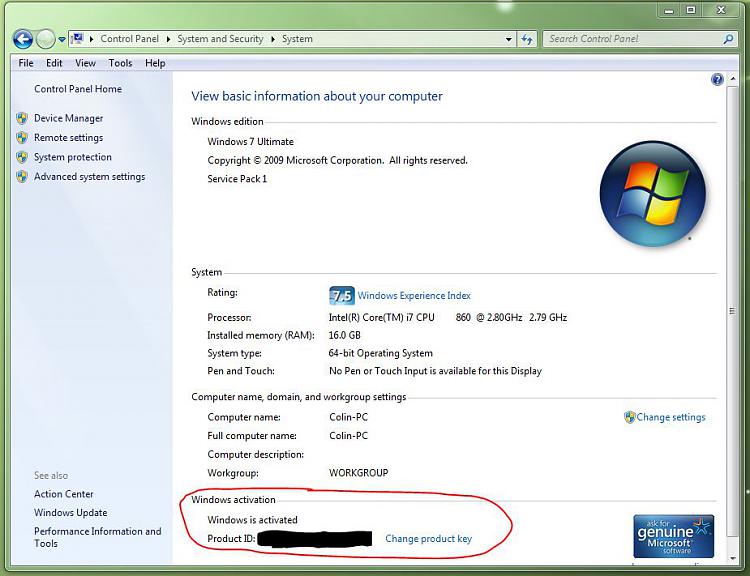Minimize the System window
This screenshot has height=576, width=750.
[x=669, y=11]
